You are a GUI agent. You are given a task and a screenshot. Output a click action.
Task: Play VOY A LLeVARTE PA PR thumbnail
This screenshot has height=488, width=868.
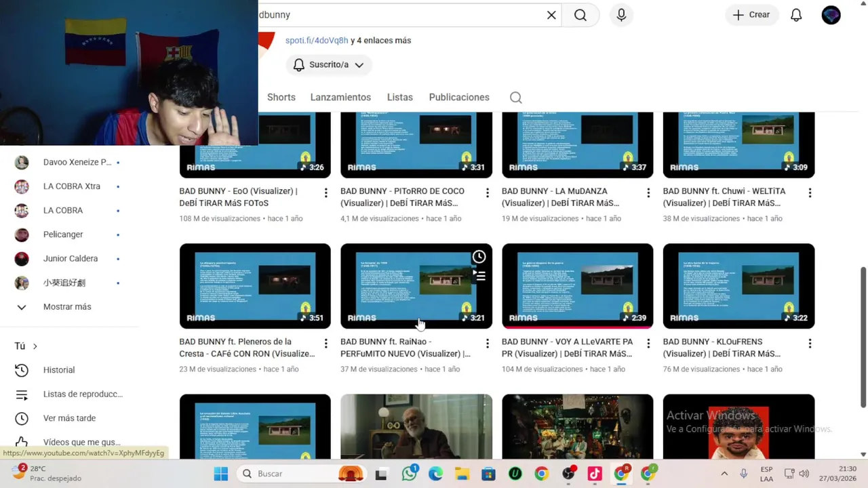[x=577, y=286]
